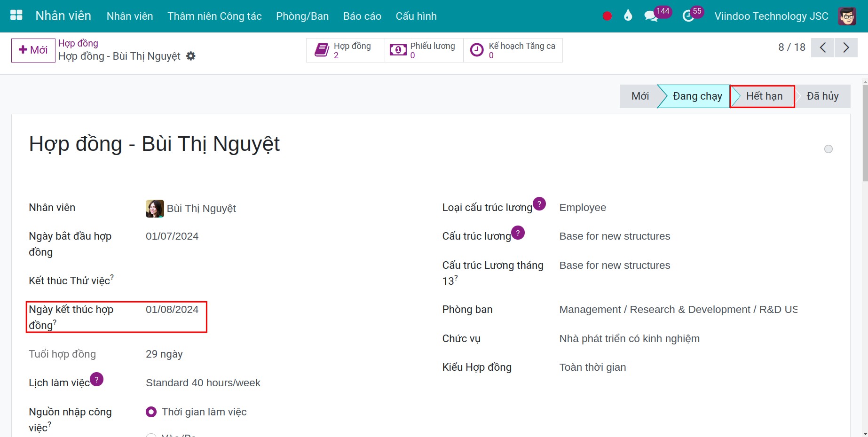Open the gear actions menu beside contract title
Screen dimensions: 868x437
point(190,56)
